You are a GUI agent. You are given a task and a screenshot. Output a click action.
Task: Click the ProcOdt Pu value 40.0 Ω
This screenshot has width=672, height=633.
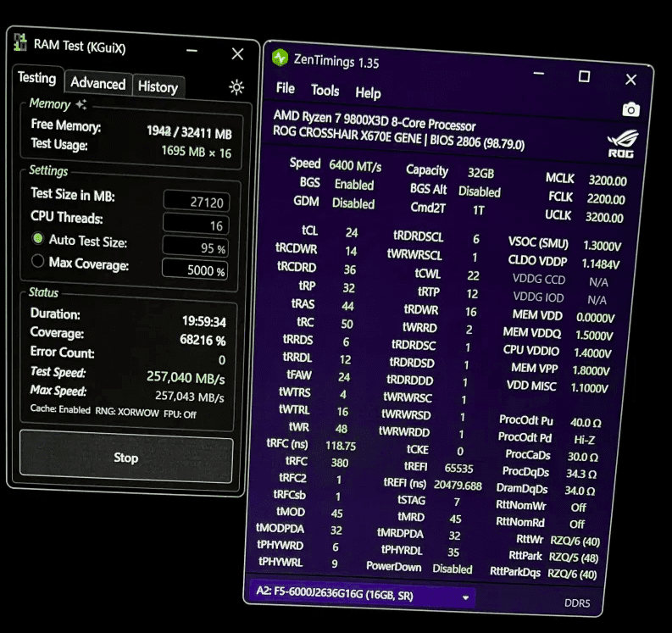[x=585, y=423]
